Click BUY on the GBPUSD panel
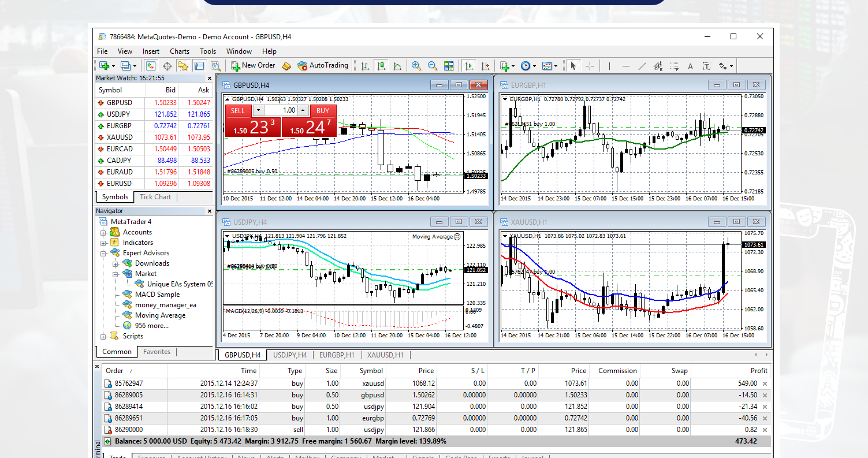This screenshot has width=868, height=458. tap(323, 110)
